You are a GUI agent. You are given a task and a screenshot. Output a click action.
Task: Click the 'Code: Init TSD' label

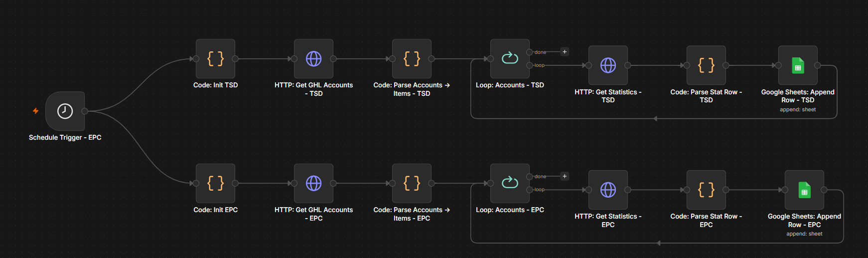pyautogui.click(x=215, y=85)
